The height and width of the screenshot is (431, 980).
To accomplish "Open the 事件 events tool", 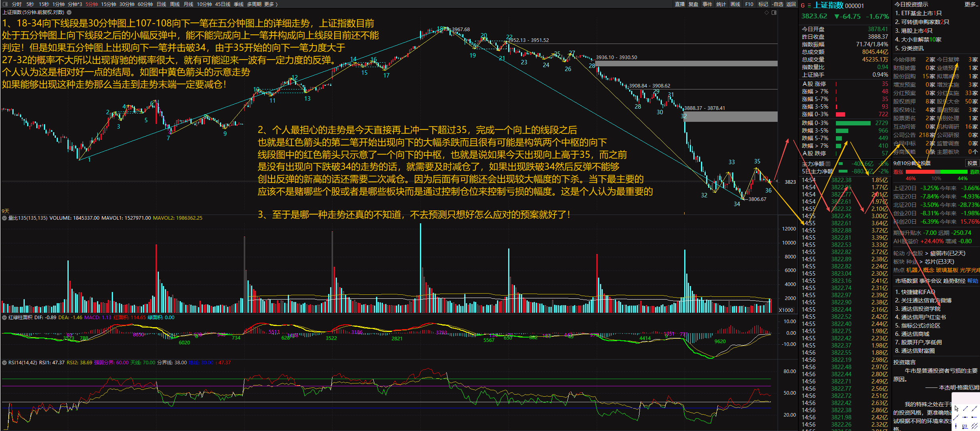I will (707, 4).
